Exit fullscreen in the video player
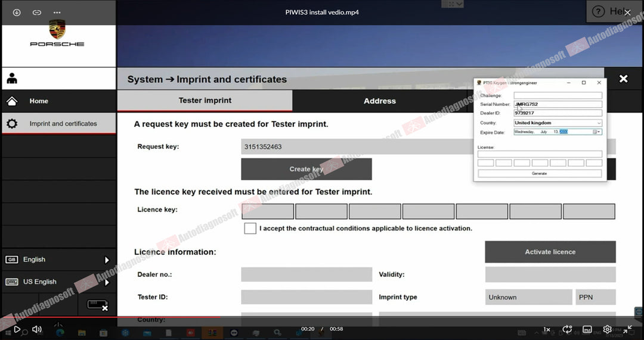644x340 pixels. click(627, 329)
